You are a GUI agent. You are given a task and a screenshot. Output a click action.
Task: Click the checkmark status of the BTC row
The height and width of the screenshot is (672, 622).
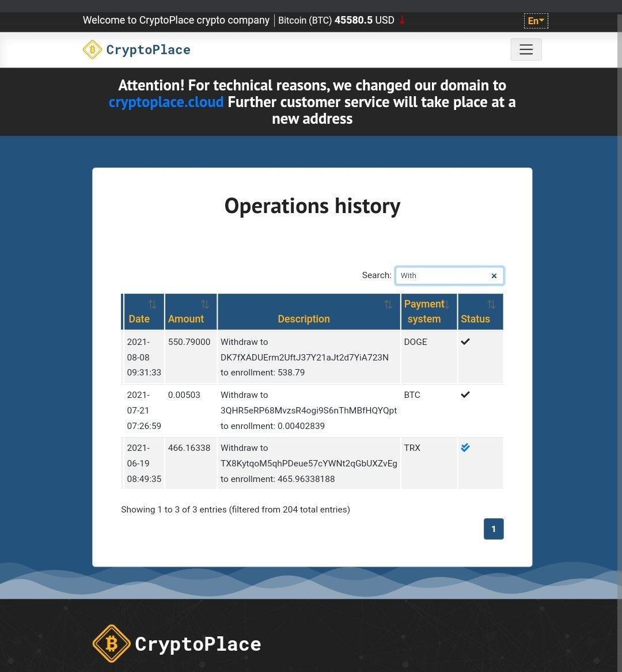click(465, 394)
